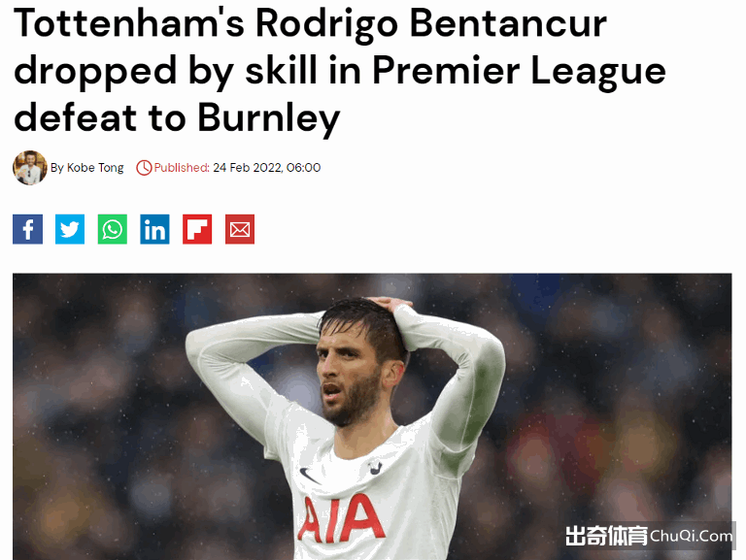
Task: Share the story on LinkedIn
Action: tap(154, 229)
